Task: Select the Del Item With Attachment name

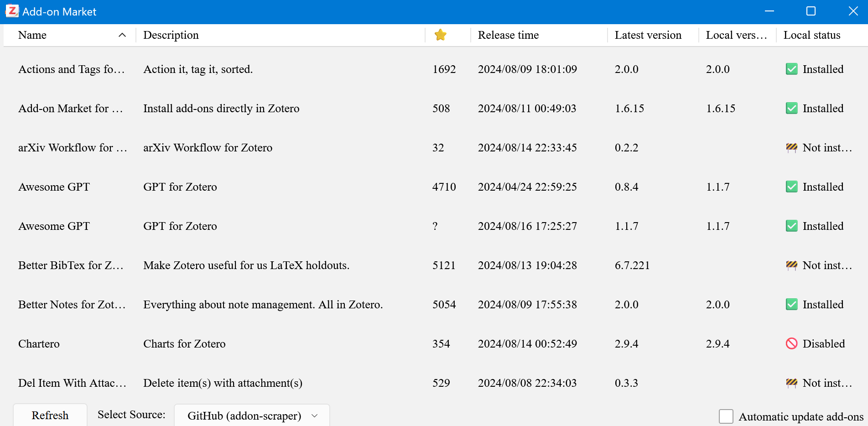Action: pyautogui.click(x=72, y=383)
